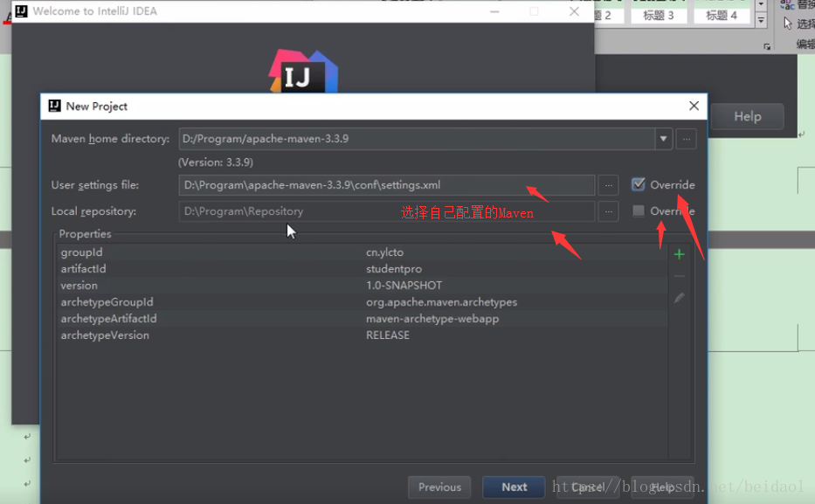Click Help button in the Welcome window behind
This screenshot has width=815, height=504.
[748, 116]
